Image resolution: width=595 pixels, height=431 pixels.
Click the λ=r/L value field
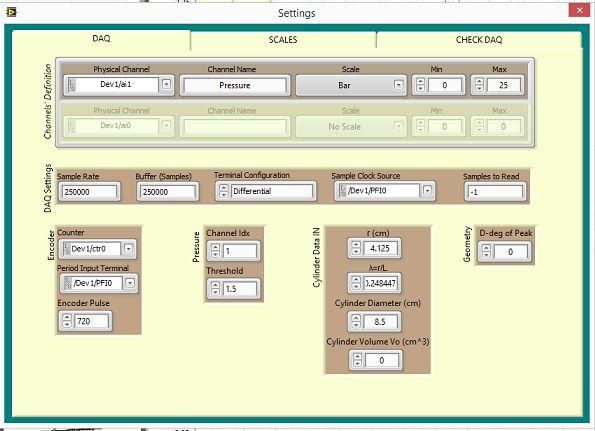(x=381, y=283)
